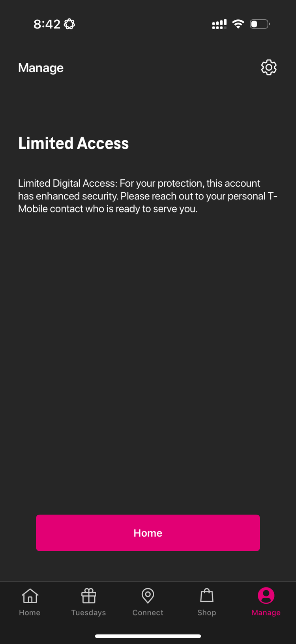Tap the cellular signal bars icon

tap(219, 24)
